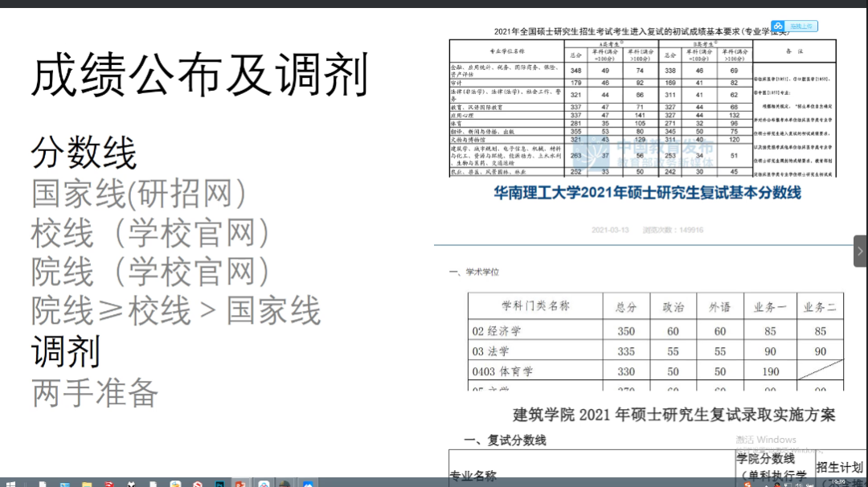868x487 pixels.
Task: Click the blue photos icon at taskbar right
Action: [x=306, y=481]
